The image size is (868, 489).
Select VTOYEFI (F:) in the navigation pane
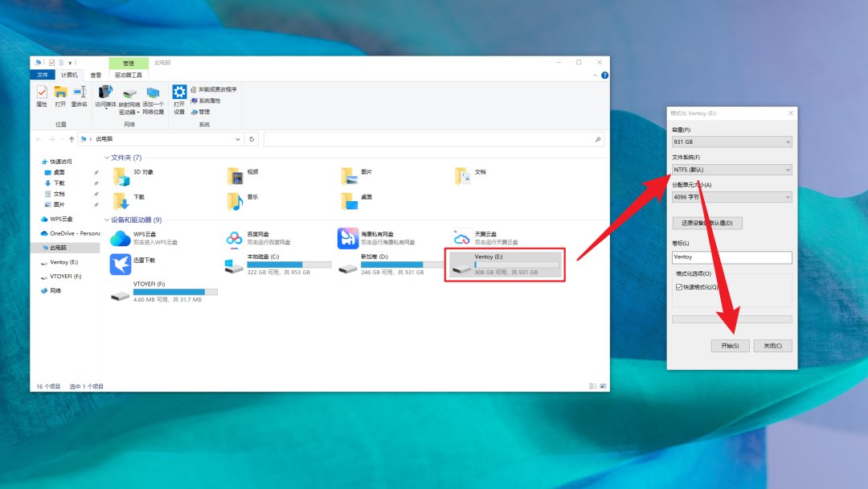click(x=61, y=277)
